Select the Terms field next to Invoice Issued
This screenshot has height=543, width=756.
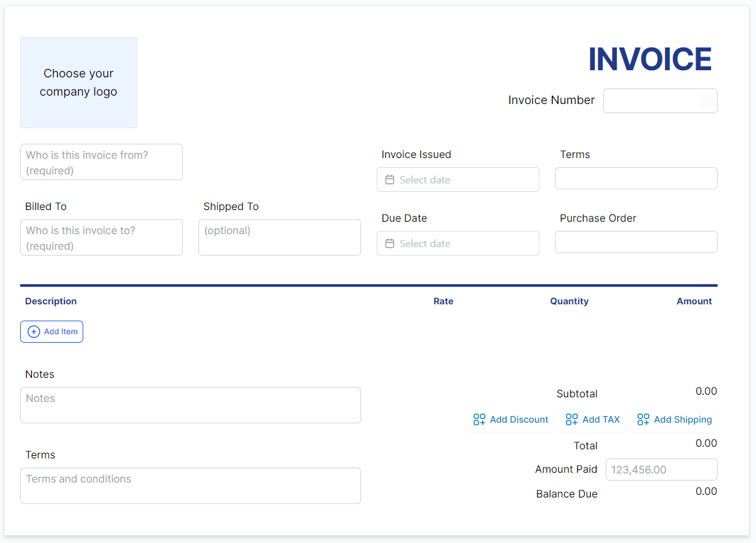pos(636,178)
